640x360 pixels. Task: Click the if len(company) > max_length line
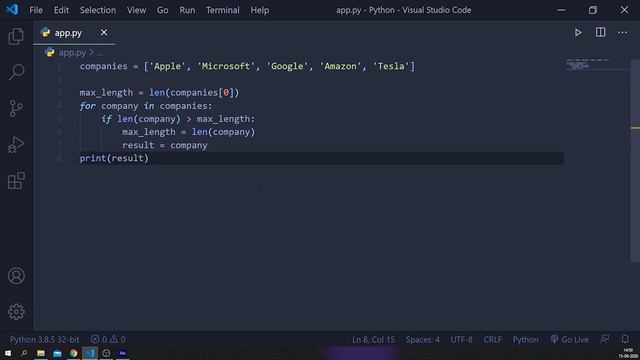(178, 119)
